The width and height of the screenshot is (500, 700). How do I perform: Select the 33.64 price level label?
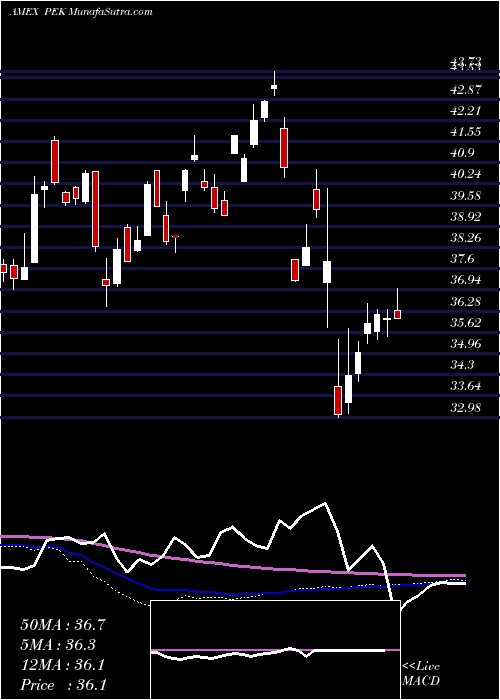pos(466,386)
